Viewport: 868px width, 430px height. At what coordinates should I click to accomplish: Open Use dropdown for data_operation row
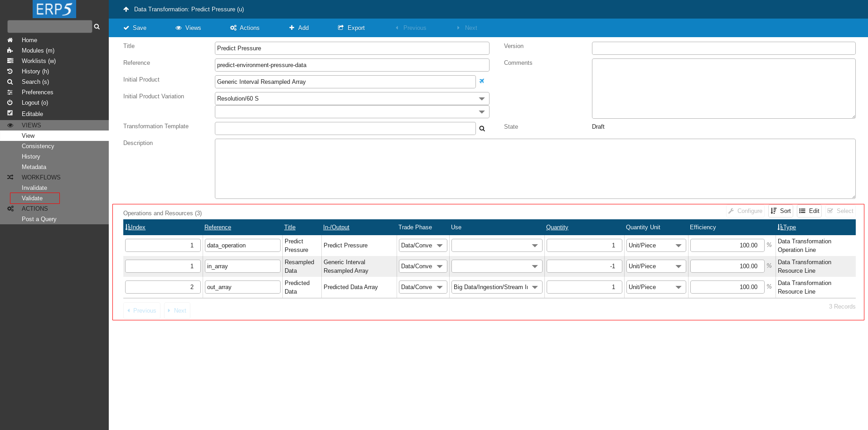point(497,245)
